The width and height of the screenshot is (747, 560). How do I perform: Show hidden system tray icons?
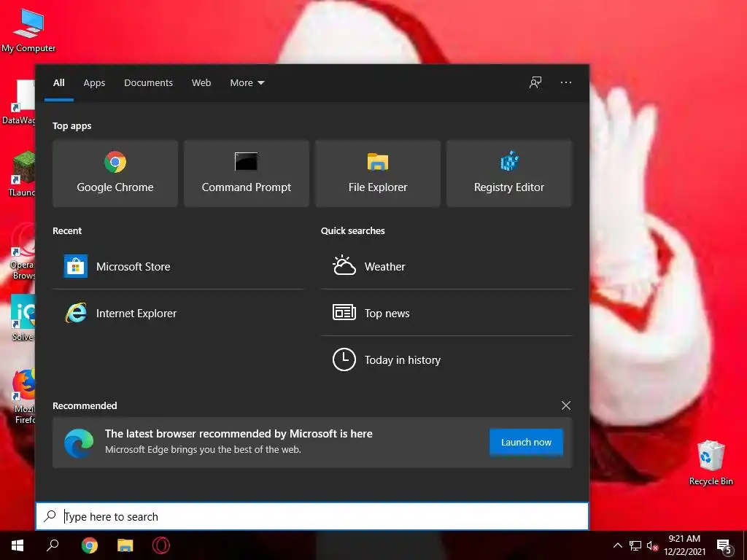[x=617, y=545]
